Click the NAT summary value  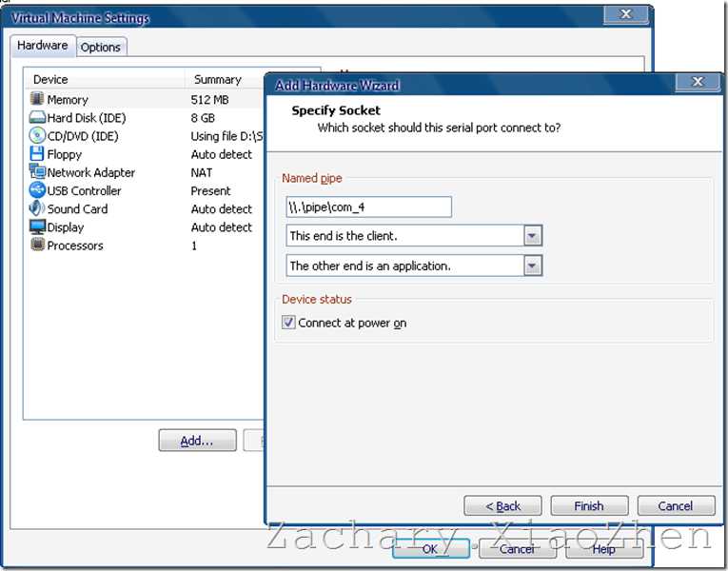(x=201, y=172)
